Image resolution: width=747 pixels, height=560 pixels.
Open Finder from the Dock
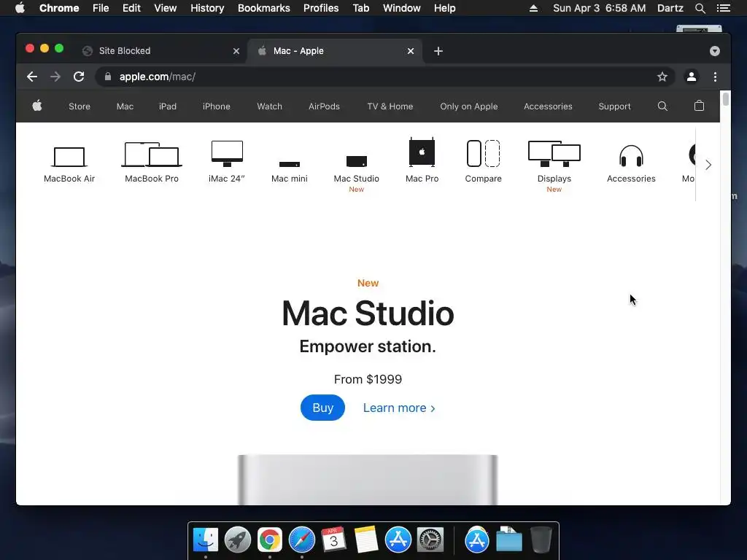pyautogui.click(x=206, y=540)
